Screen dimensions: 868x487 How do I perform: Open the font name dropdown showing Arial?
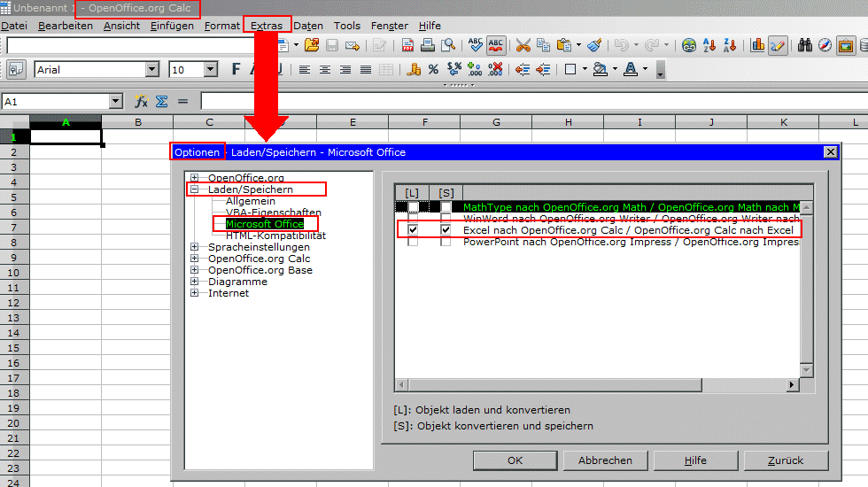click(x=151, y=69)
